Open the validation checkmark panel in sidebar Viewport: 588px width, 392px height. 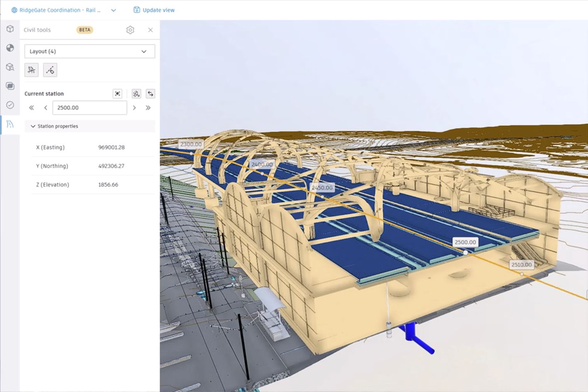tap(10, 105)
